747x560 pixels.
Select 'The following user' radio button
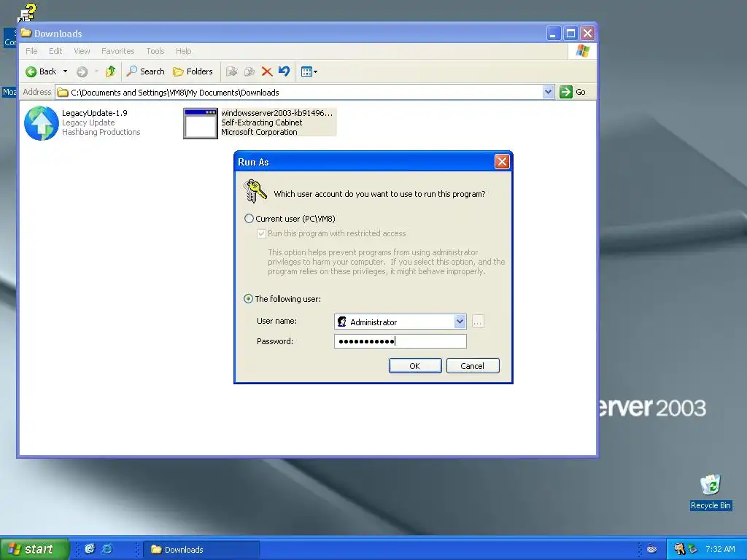pyautogui.click(x=248, y=298)
